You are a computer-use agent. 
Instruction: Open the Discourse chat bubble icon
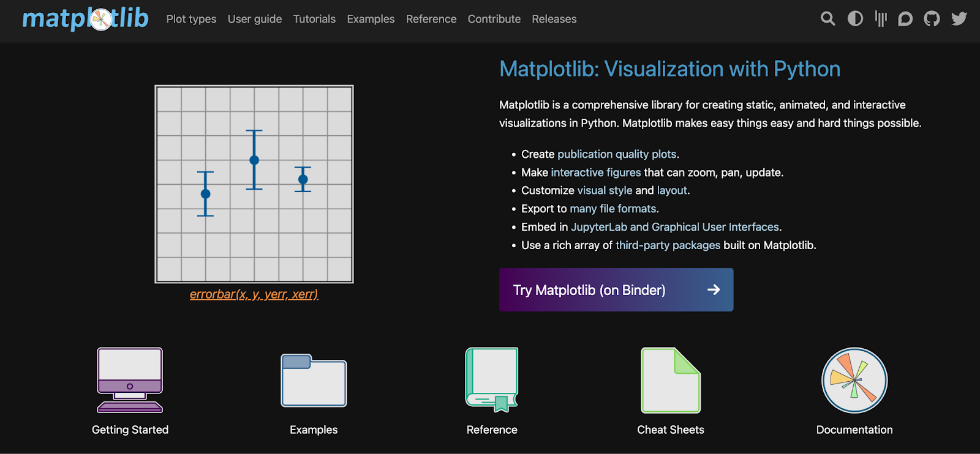tap(905, 19)
